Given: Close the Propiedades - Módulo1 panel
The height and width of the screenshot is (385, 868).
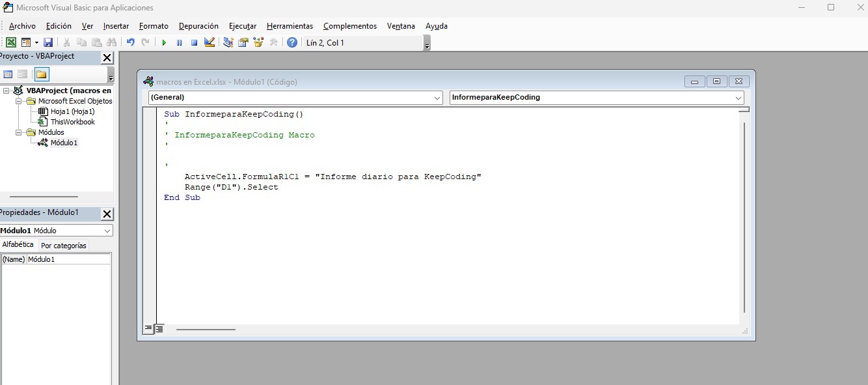Looking at the screenshot, I should [x=107, y=214].
